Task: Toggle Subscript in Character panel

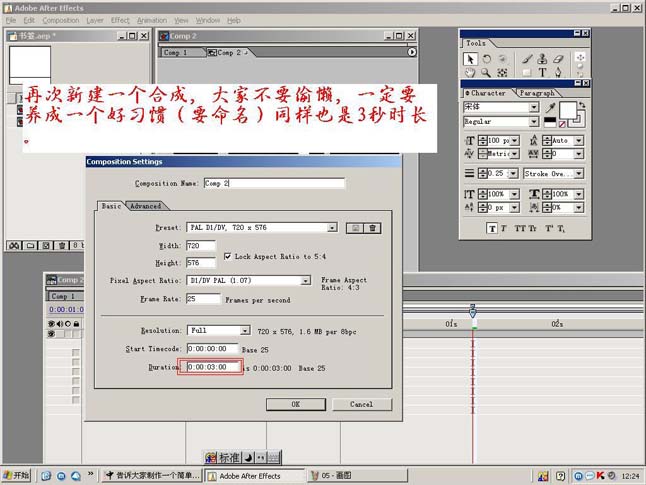Action: click(x=561, y=228)
